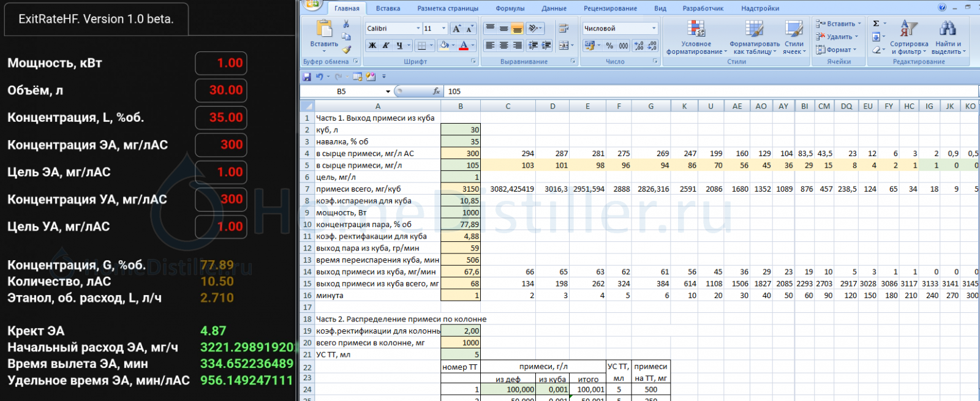Switch to the Формулы ribbon tab
980x401 pixels.
coord(510,9)
